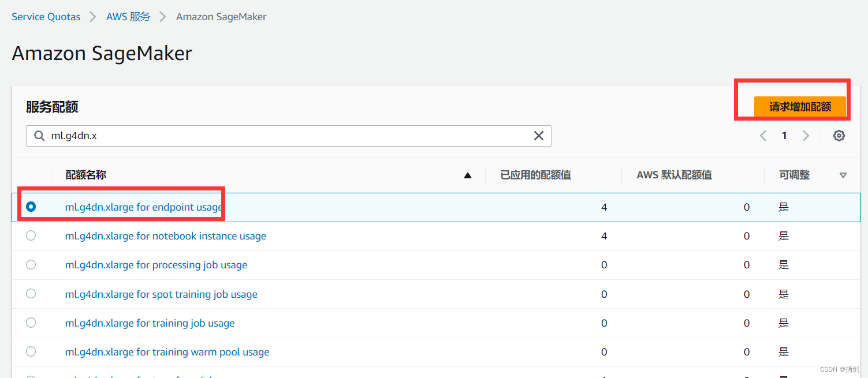
Task: Go to next page arrow
Action: [806, 136]
